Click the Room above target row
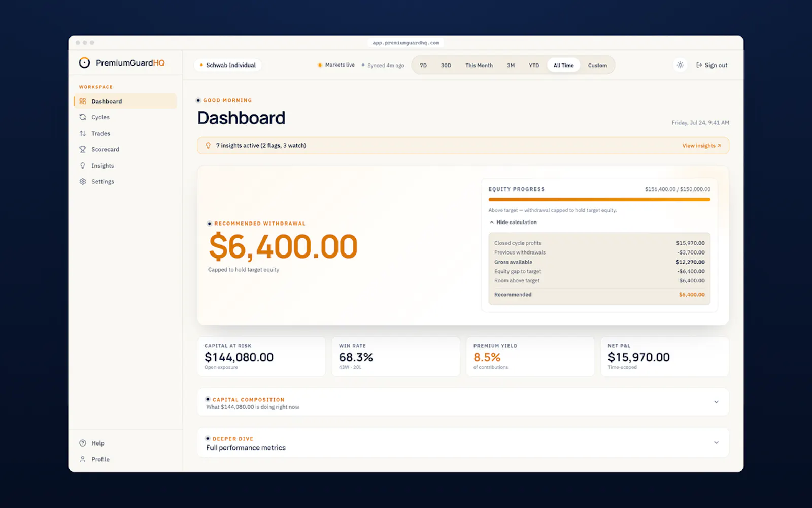This screenshot has width=812, height=508. 599,280
